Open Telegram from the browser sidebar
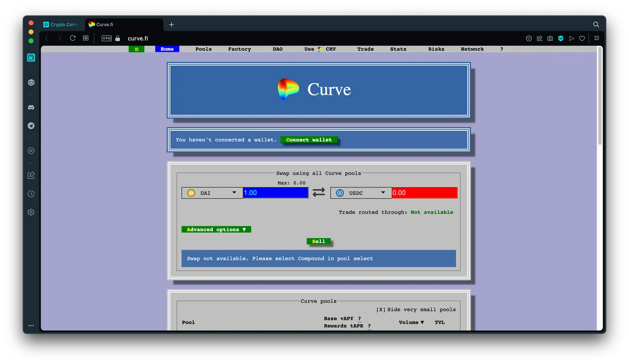The width and height of the screenshot is (629, 364). pyautogui.click(x=31, y=126)
